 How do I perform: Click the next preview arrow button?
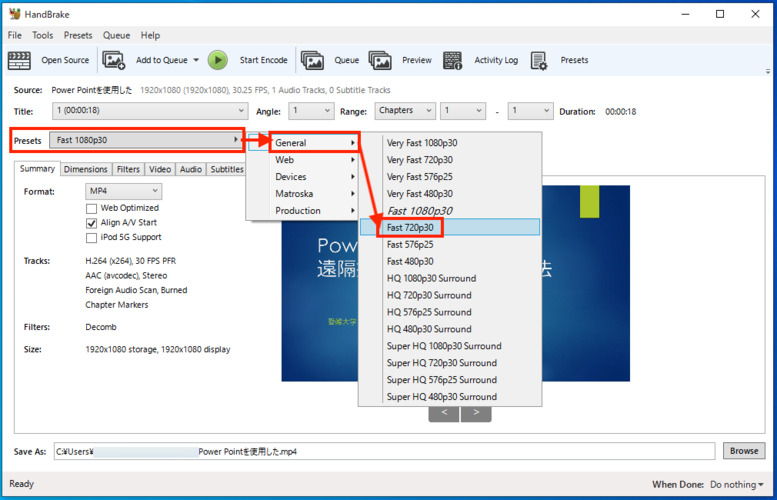(x=476, y=413)
